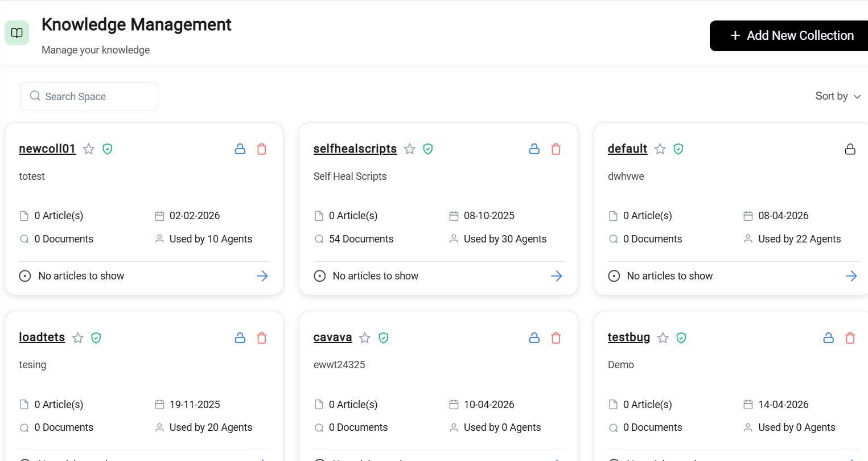
Task: Toggle the lock on selfhealscripts
Action: coord(534,149)
